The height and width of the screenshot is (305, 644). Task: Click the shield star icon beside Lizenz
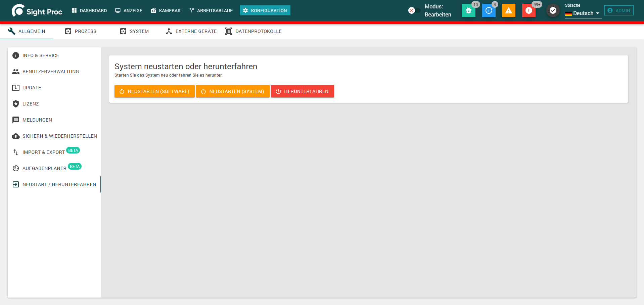16,104
